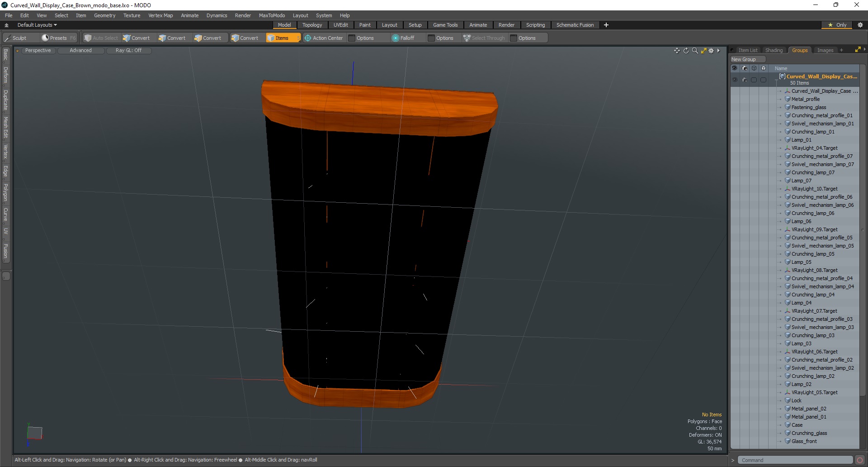Screen dimensions: 868x467
Task: Open the layout settings gear icon
Action: click(860, 25)
